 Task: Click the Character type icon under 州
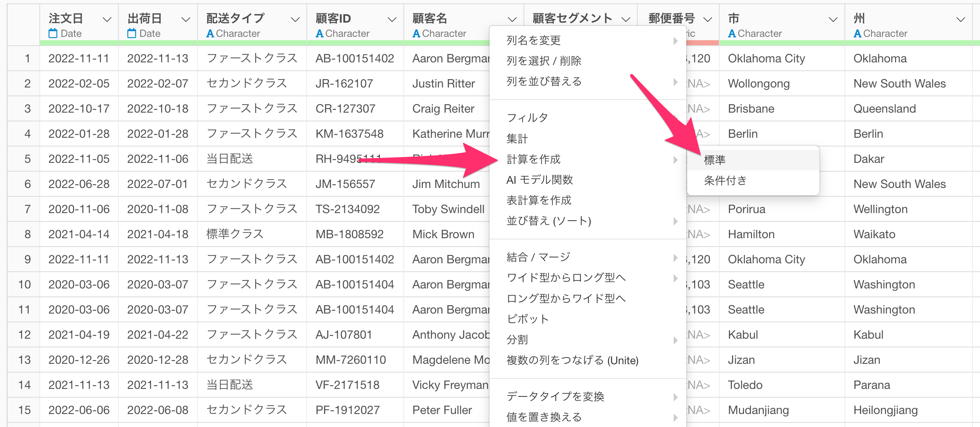[857, 33]
